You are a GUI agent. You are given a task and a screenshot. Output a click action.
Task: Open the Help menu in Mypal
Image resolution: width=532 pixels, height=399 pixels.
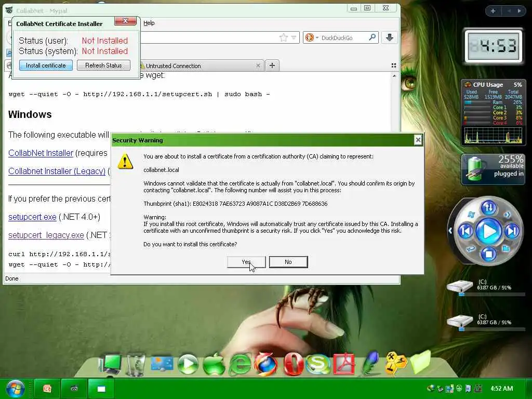pyautogui.click(x=149, y=23)
